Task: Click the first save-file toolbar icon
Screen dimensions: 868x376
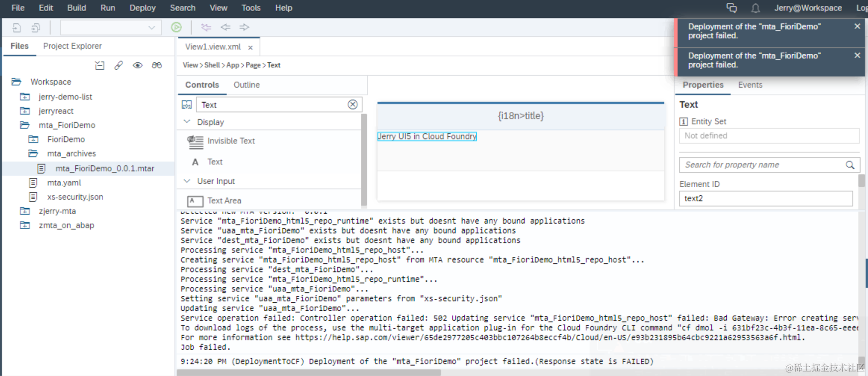Action: (x=16, y=28)
